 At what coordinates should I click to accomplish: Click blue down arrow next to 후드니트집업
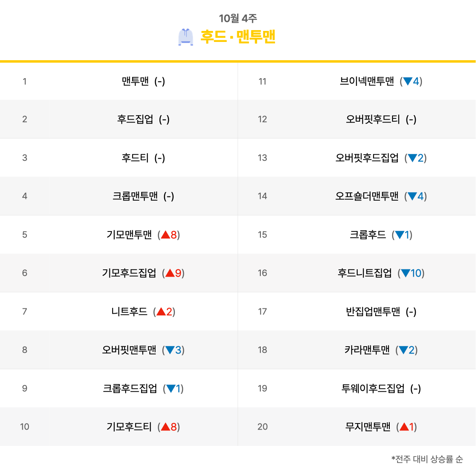[x=406, y=273]
